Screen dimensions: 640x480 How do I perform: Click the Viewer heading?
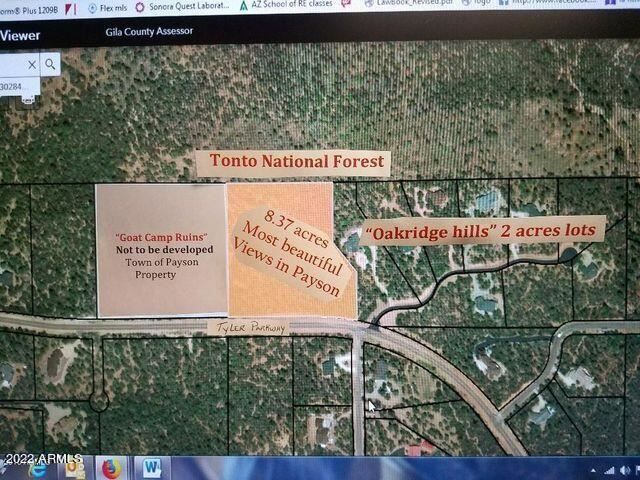(20, 36)
